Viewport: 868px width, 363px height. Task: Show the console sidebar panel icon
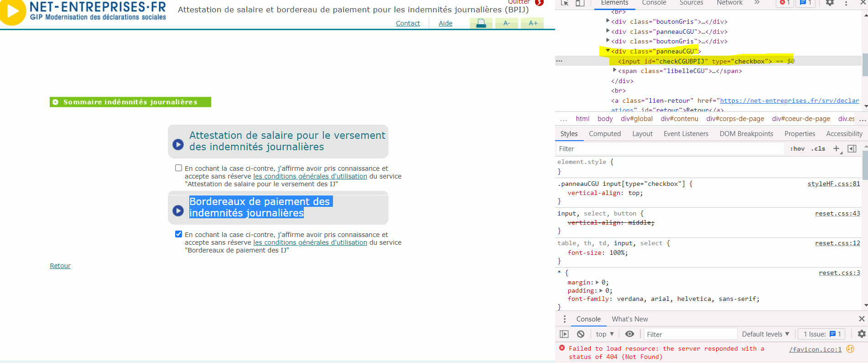click(564, 334)
